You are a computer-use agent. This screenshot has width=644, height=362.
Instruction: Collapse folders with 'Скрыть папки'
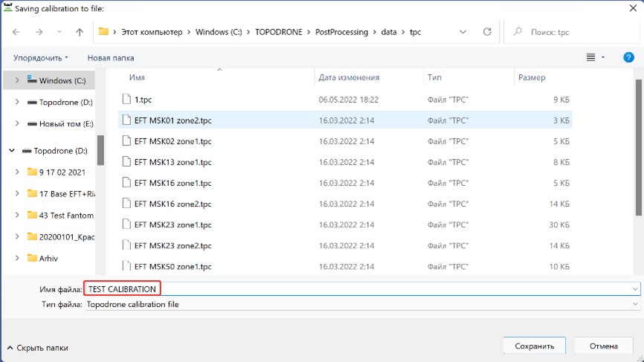point(38,348)
